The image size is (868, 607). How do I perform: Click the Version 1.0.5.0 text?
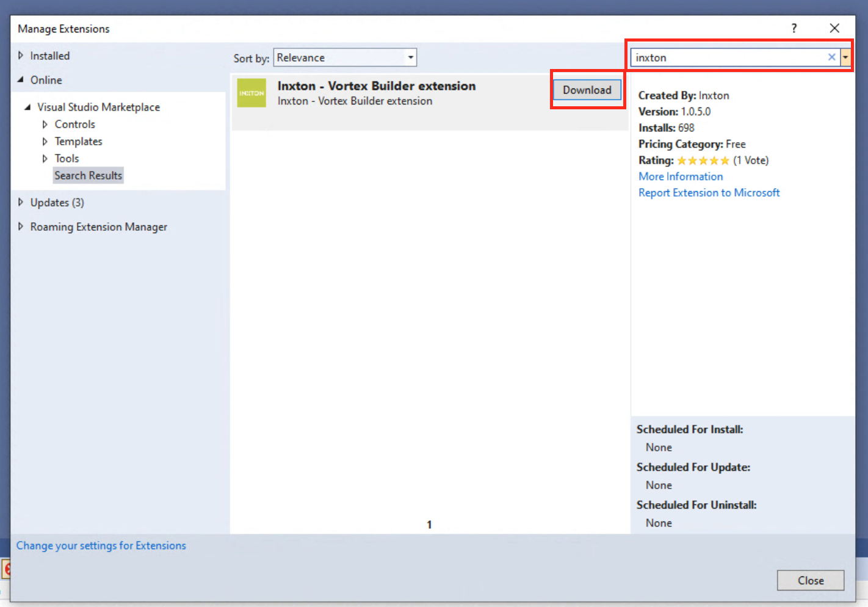[675, 112]
